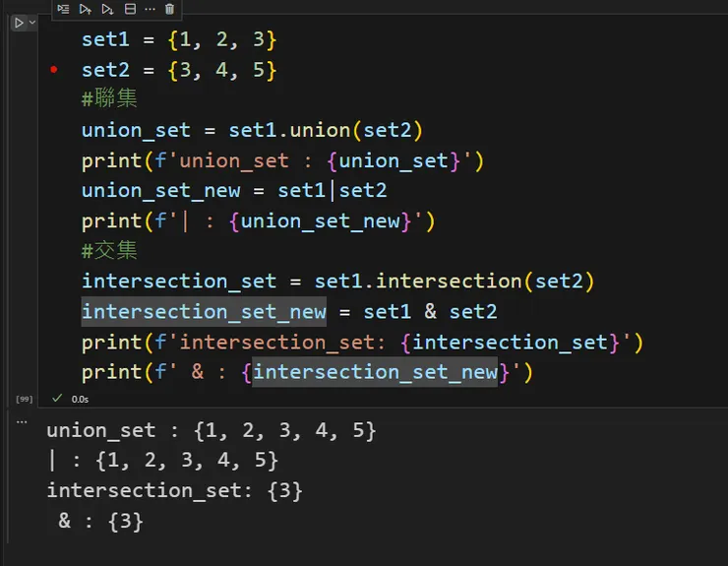The height and width of the screenshot is (566, 728).
Task: Click the Split Cell icon
Action: [130, 9]
